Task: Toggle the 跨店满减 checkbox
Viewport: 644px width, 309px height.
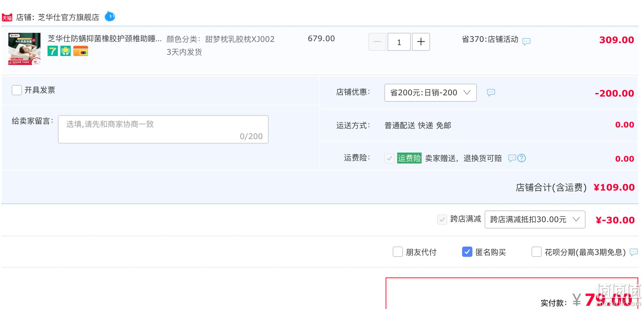Action: coord(442,220)
